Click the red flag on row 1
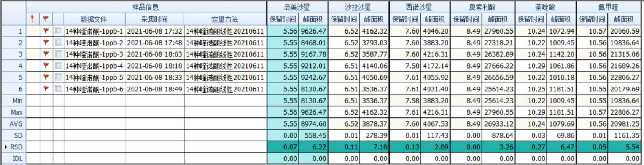Screen dimensions: 644x165 click(x=46, y=31)
